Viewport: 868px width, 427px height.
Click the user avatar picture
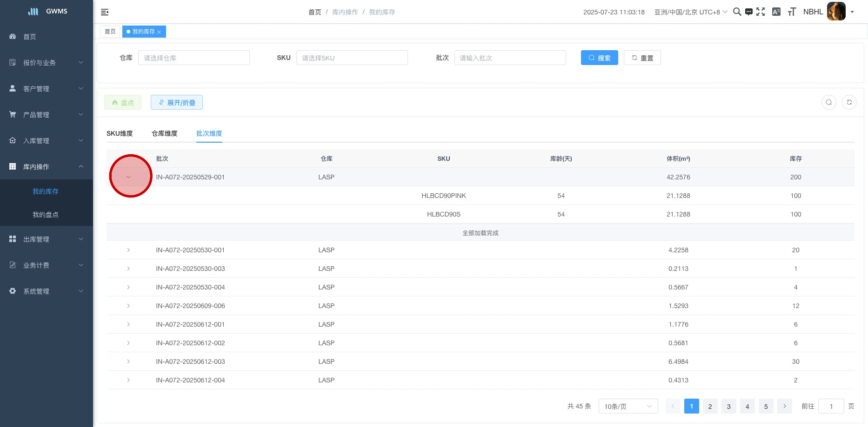pyautogui.click(x=836, y=12)
